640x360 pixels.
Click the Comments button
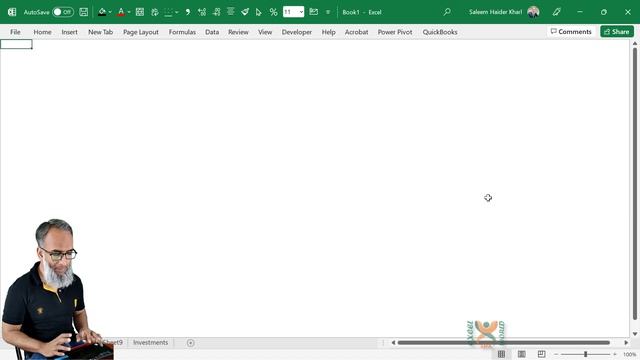click(x=571, y=31)
